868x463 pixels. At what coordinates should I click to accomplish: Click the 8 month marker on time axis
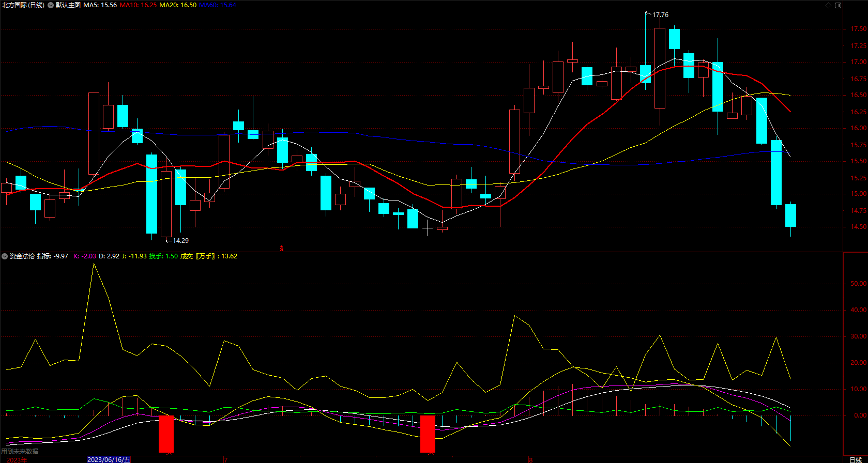(531, 460)
